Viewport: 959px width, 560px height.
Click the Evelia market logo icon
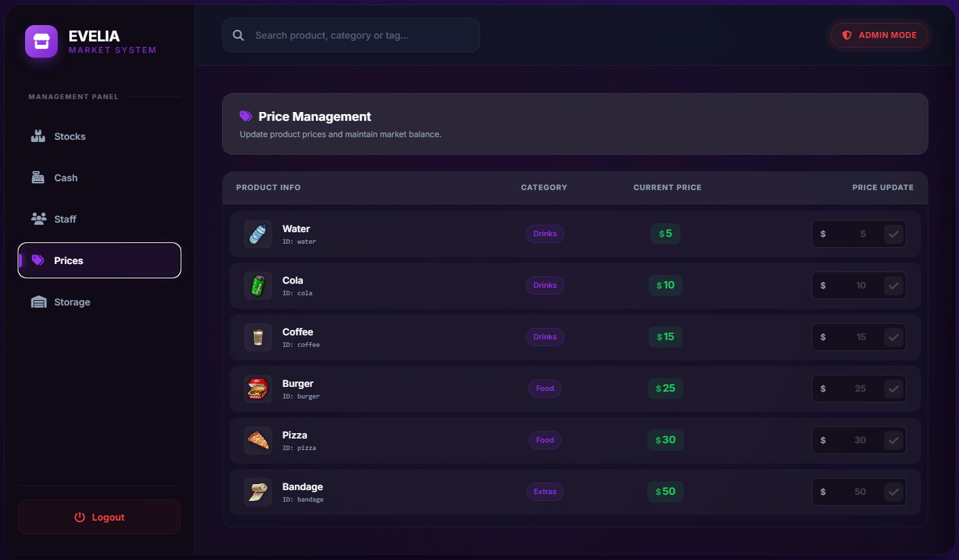pyautogui.click(x=41, y=41)
